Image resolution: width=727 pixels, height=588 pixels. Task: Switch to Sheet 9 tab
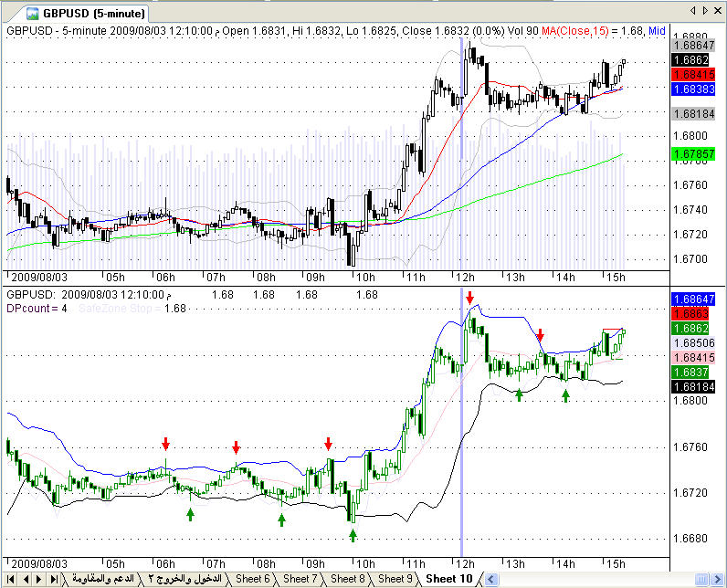(395, 579)
